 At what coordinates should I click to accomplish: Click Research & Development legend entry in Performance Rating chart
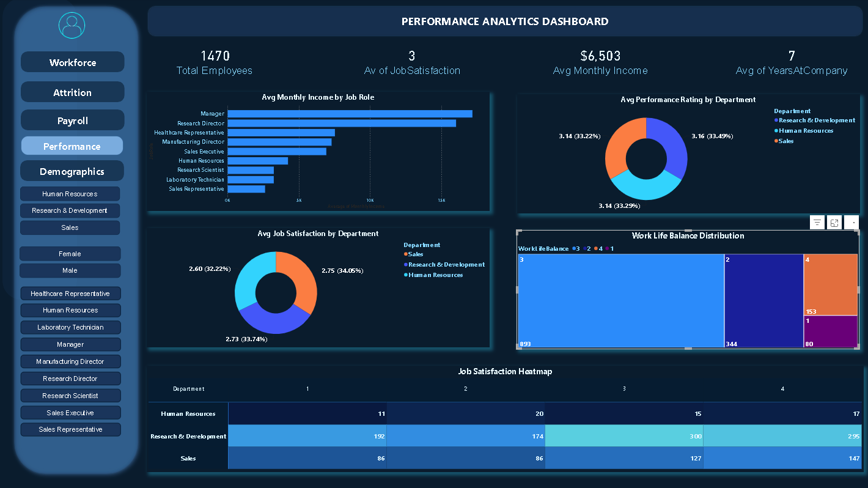(815, 120)
